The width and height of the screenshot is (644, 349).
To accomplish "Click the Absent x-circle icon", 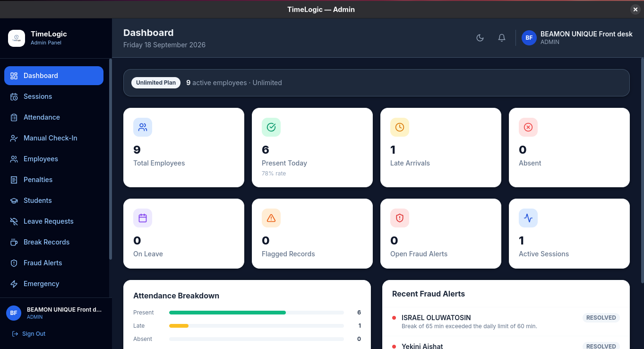I will [x=528, y=127].
